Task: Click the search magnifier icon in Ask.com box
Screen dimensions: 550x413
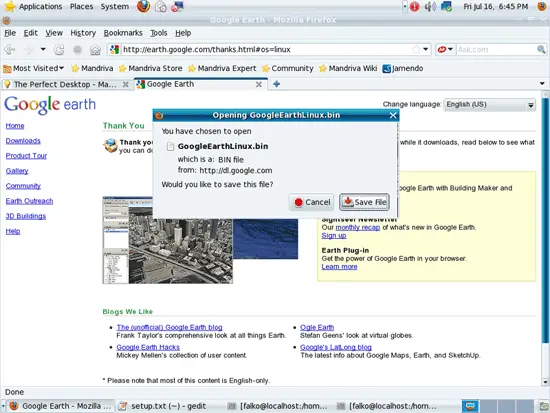Action: coord(541,49)
